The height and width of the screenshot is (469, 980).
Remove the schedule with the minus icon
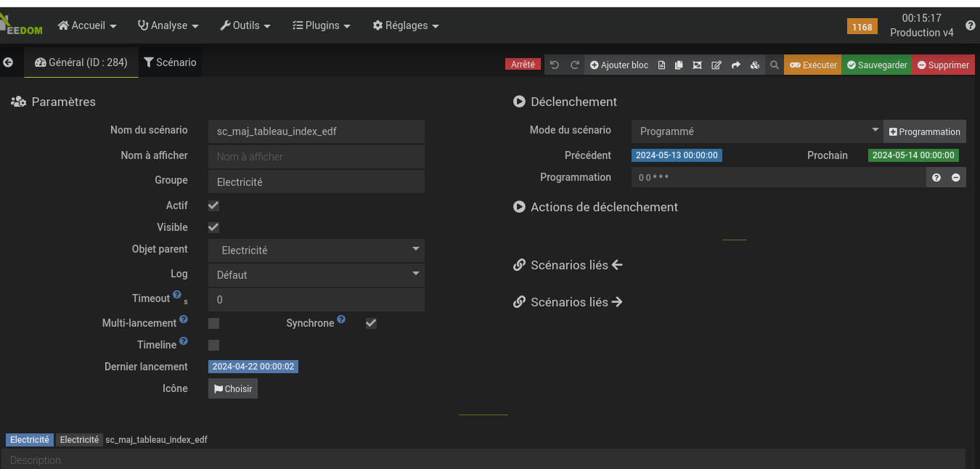956,178
